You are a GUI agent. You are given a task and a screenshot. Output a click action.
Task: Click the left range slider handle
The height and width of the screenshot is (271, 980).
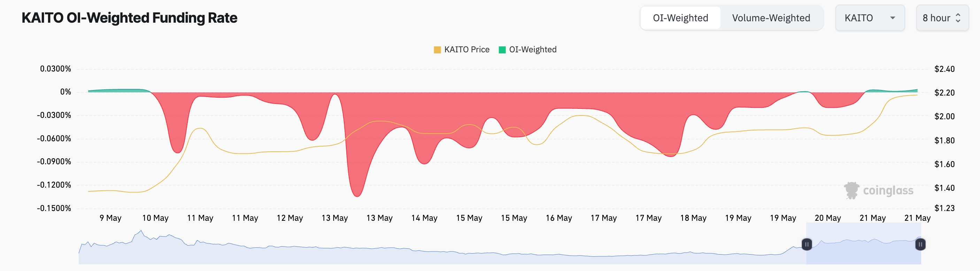tap(807, 244)
